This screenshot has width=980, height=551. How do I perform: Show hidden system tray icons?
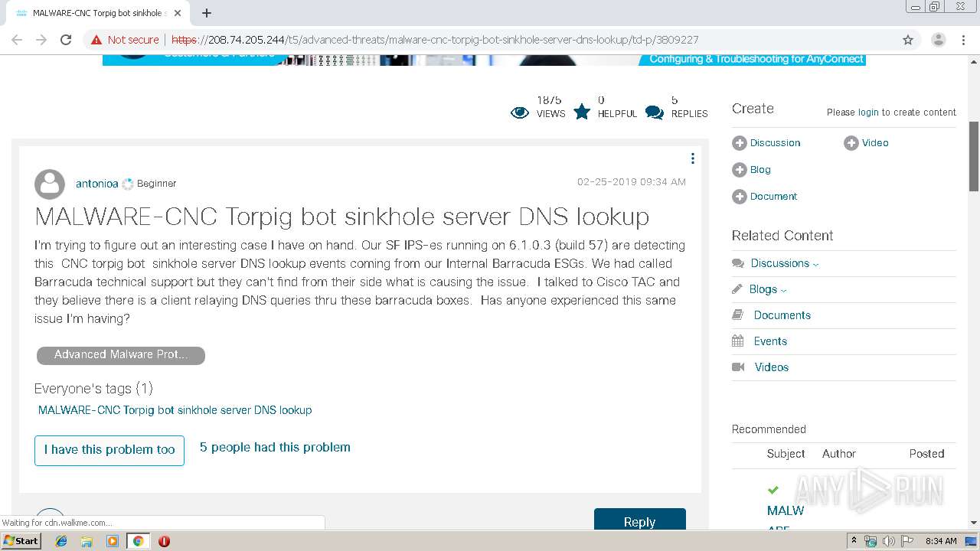pyautogui.click(x=854, y=541)
